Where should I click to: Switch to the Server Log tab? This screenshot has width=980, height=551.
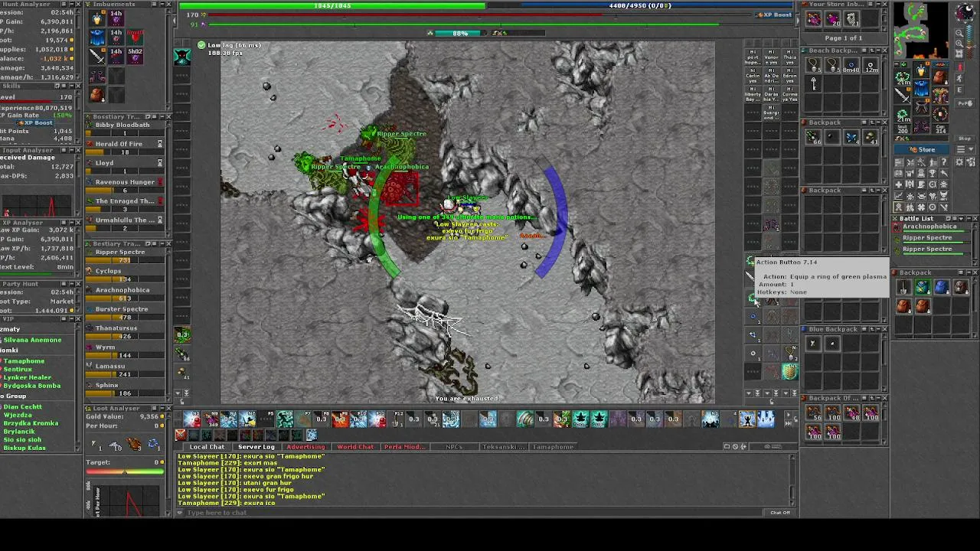tap(256, 447)
